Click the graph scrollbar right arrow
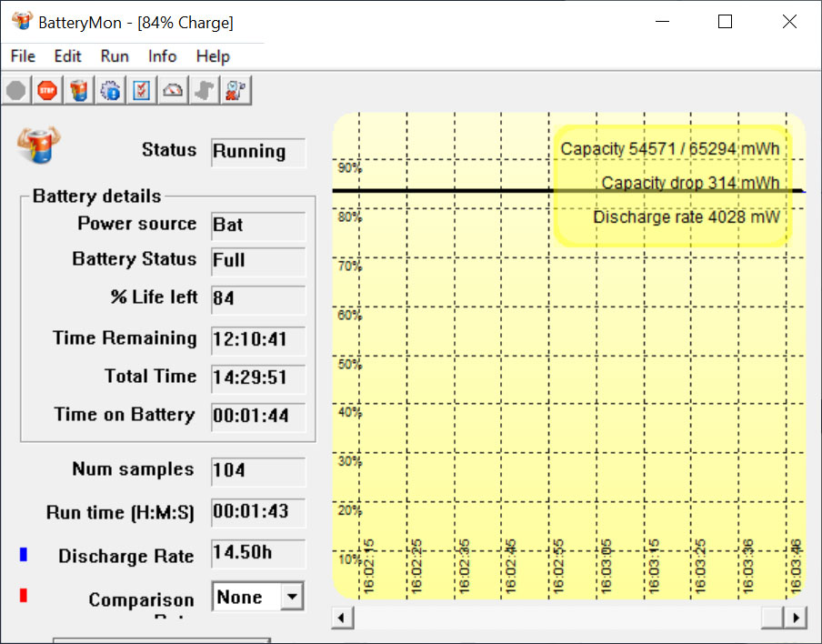 coord(796,618)
